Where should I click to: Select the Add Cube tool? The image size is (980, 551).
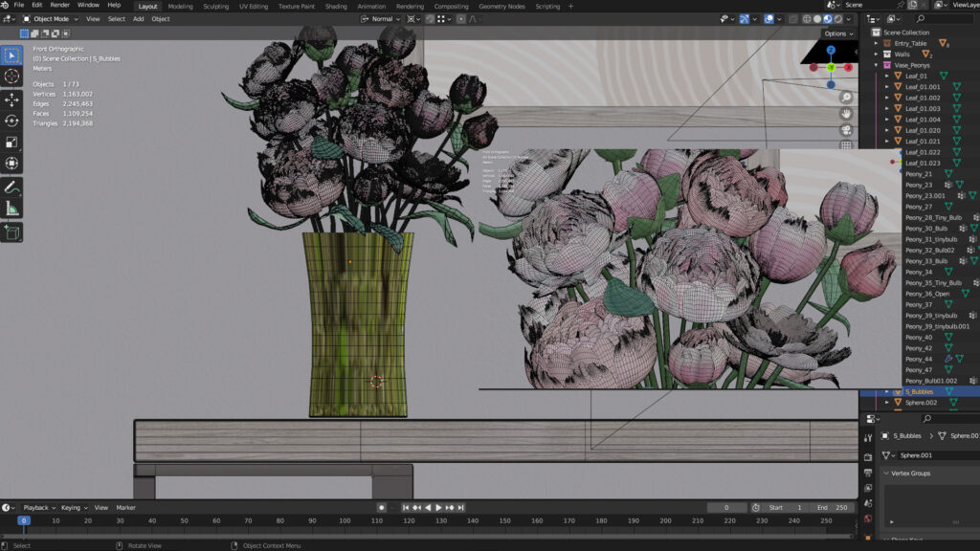click(12, 231)
